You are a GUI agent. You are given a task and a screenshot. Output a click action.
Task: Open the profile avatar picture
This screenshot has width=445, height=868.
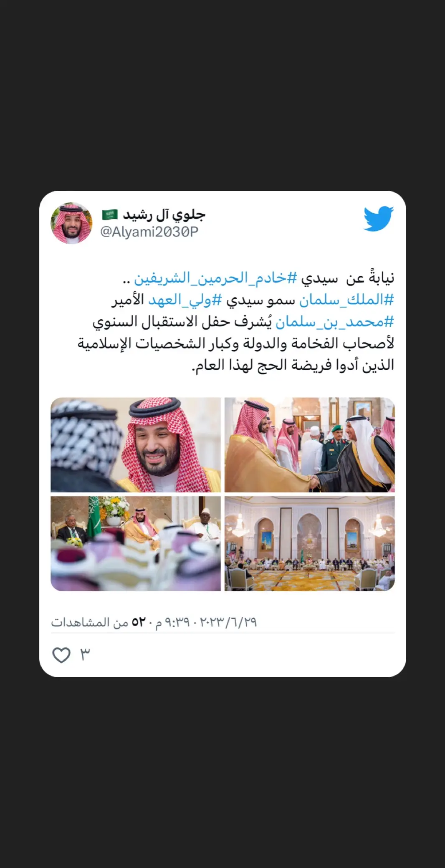coord(71,223)
